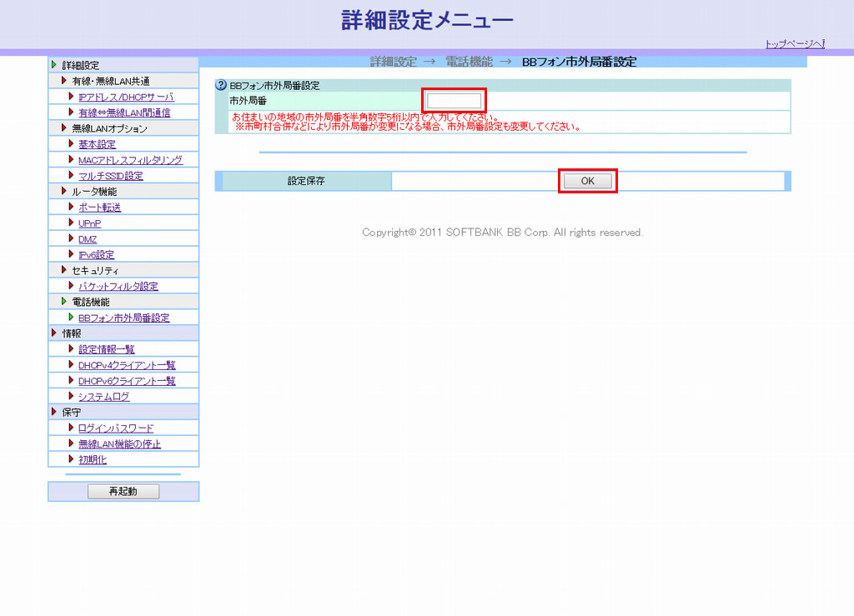This screenshot has width=854, height=616.
Task: Click the 再起動 button
Action: [123, 492]
